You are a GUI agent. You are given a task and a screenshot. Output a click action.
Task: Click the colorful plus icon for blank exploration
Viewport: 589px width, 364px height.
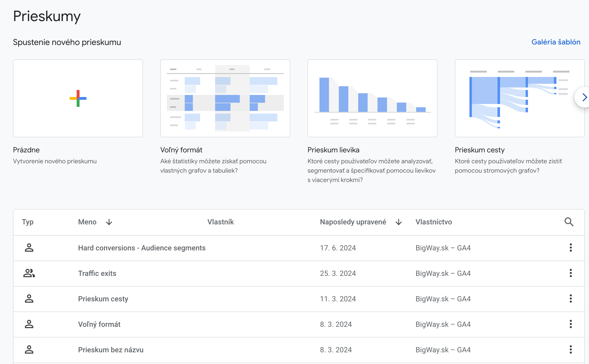[78, 98]
